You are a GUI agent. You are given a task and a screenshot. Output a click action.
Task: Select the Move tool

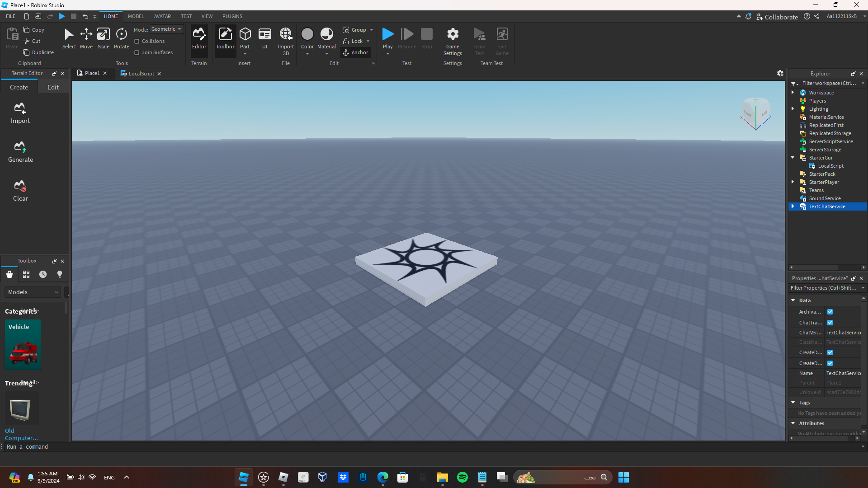pos(86,38)
